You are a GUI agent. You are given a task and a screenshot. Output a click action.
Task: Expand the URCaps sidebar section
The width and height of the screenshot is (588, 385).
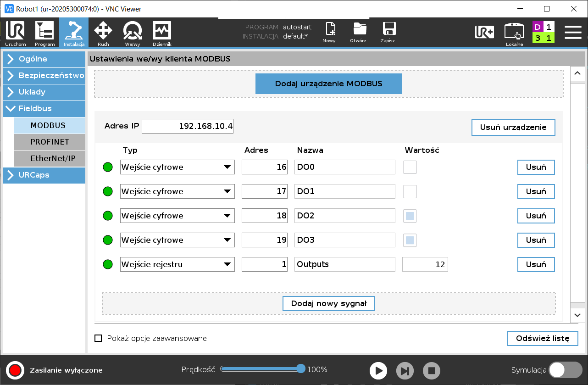[x=44, y=175]
